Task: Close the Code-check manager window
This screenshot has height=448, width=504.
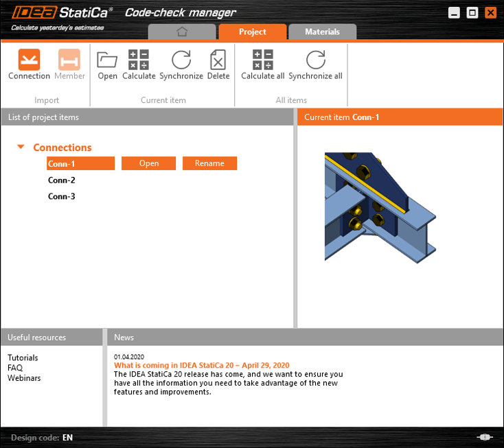Action: pyautogui.click(x=490, y=13)
